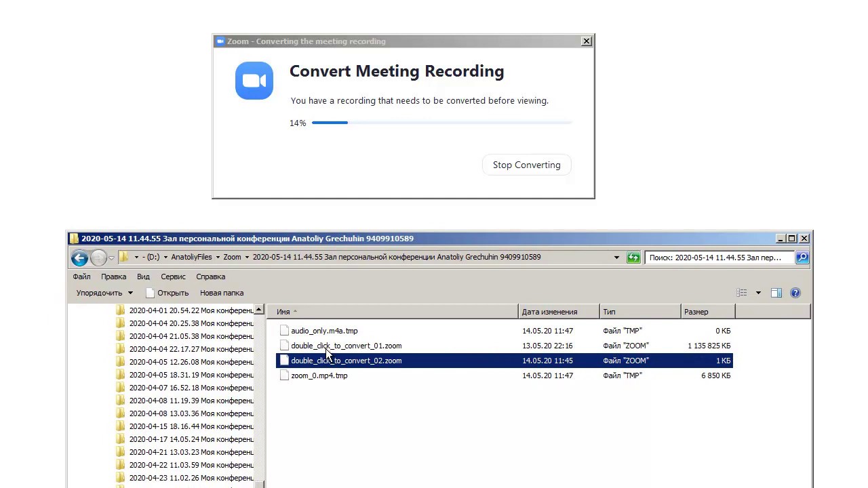Screen dimensions: 868x488
Task: Open the Файл menu
Action: [x=82, y=277]
